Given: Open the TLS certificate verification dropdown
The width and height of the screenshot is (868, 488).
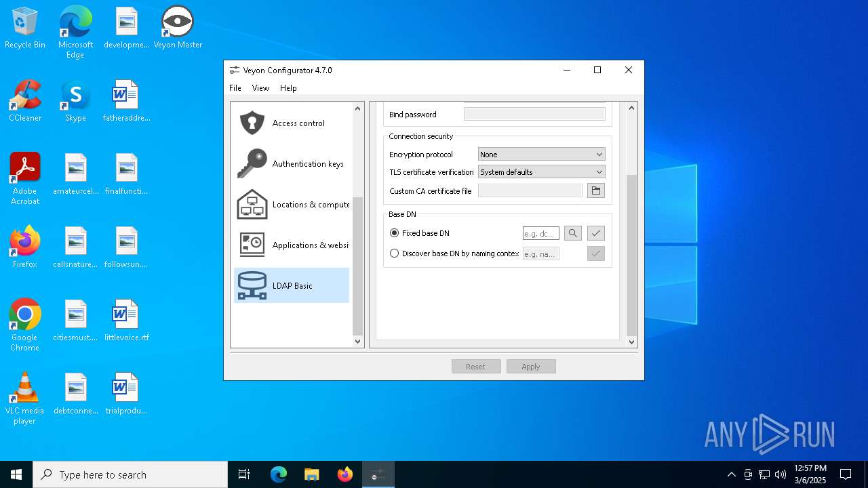Looking at the screenshot, I should click(541, 172).
